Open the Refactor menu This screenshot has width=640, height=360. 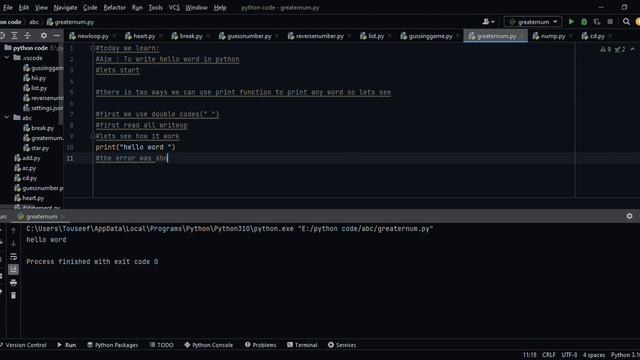tap(114, 7)
